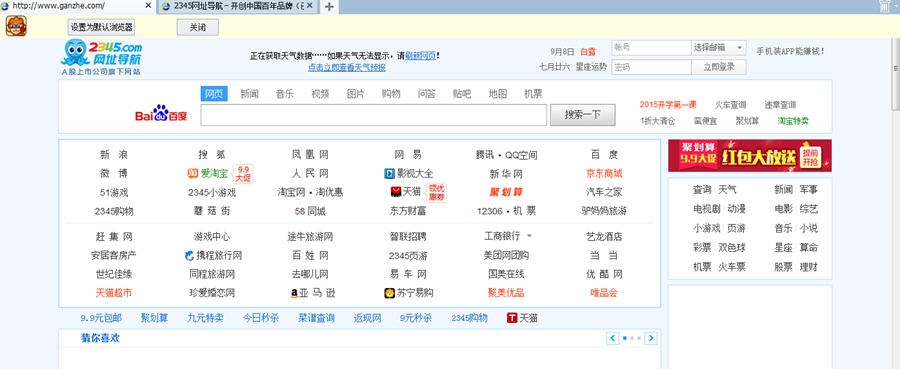Select 视频 search tab
900x369 pixels.
[x=320, y=94]
